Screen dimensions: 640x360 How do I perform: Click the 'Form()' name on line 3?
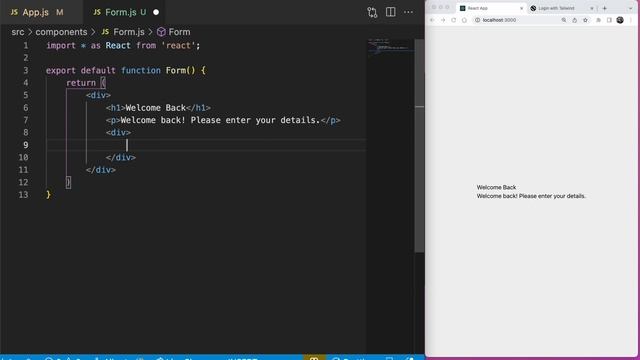click(x=180, y=71)
